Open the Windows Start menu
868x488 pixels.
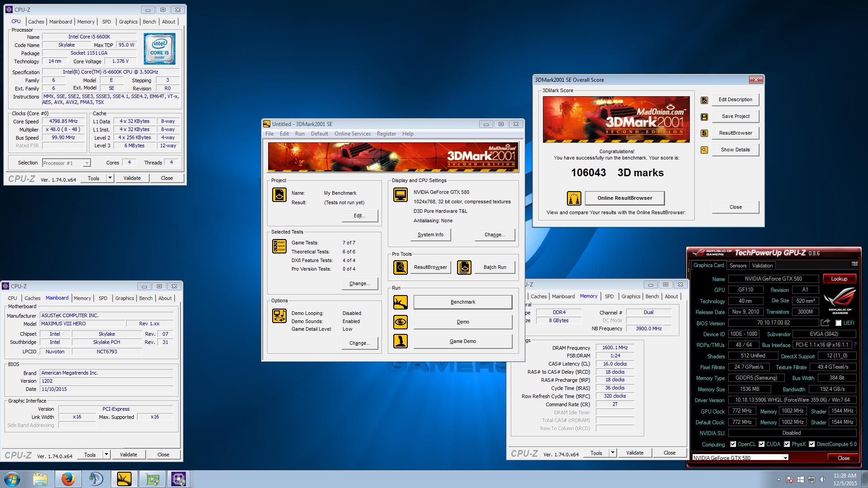click(x=12, y=479)
